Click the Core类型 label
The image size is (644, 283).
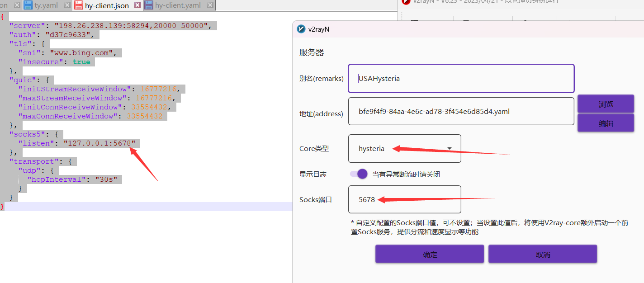pos(314,148)
